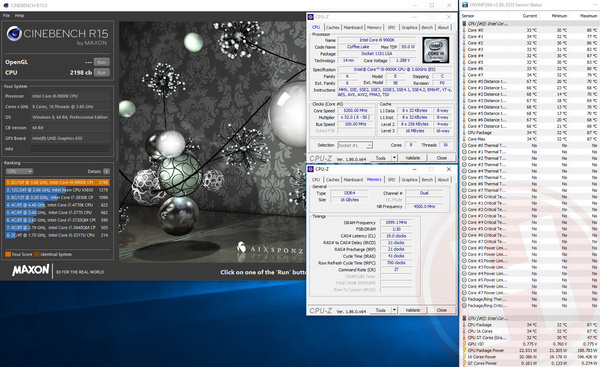Screen dimensions: 600x367
Task: Open the File menu in Cinebench
Action: pyautogui.click(x=7, y=16)
